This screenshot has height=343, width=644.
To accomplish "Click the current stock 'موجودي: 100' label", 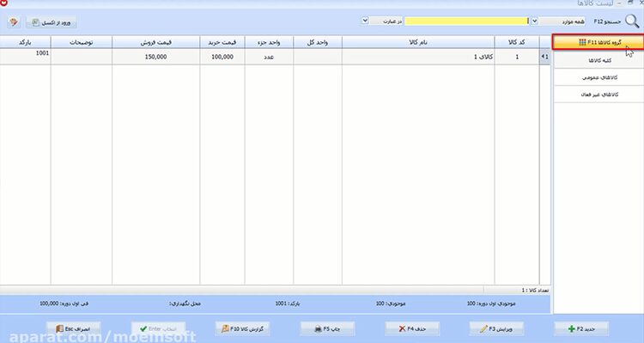I will (391, 303).
